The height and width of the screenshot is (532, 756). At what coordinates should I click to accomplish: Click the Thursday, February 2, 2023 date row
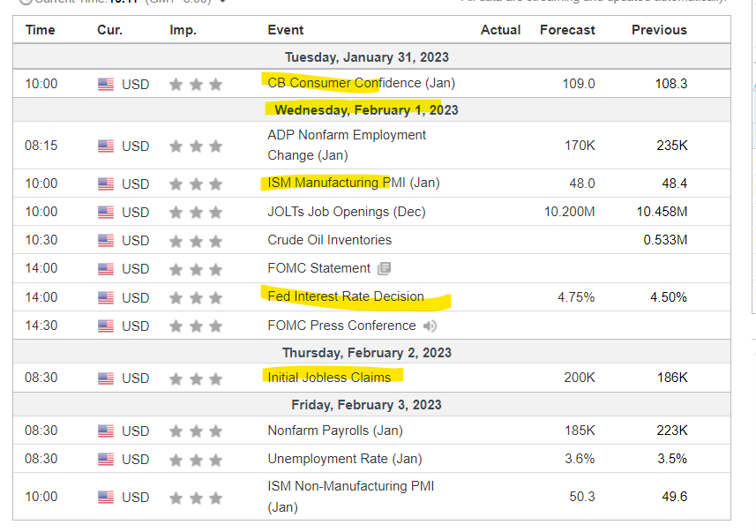(371, 353)
